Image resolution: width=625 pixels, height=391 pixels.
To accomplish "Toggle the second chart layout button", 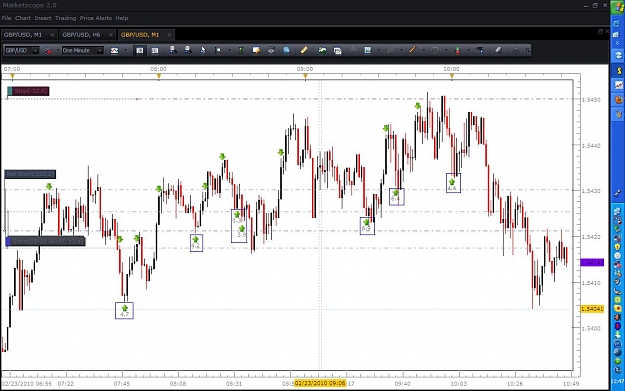I will 155,50.
